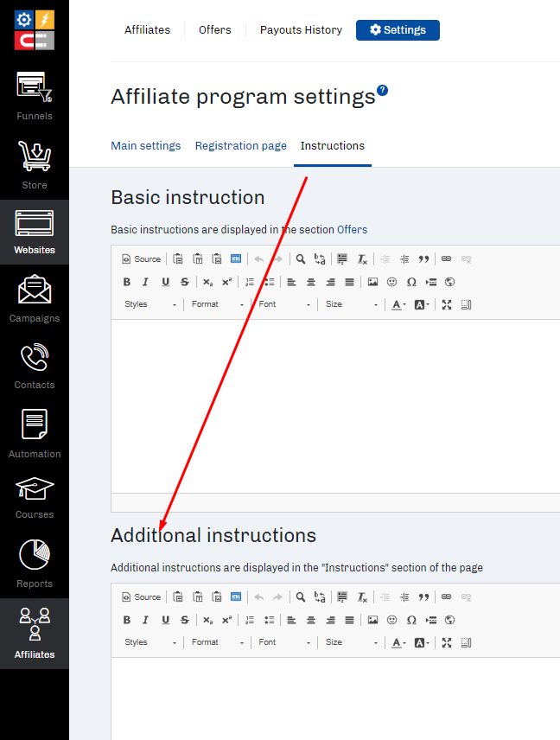Open Funnels from the left sidebar

tap(35, 95)
